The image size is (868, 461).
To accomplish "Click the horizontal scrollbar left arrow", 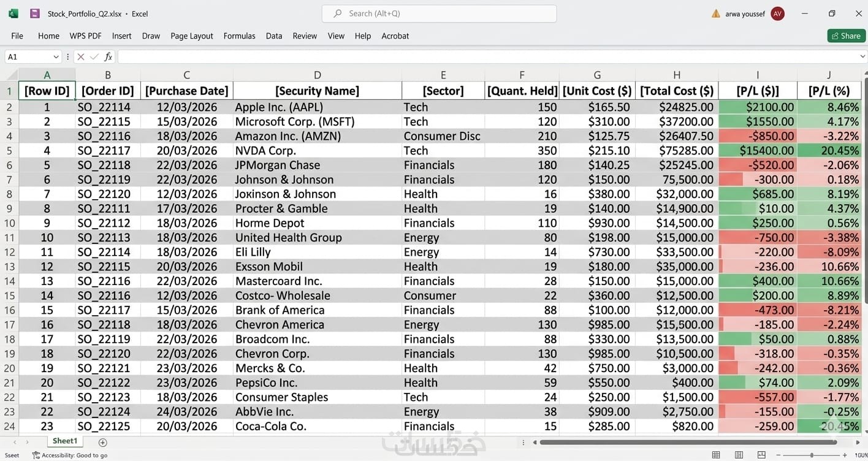I will pyautogui.click(x=535, y=442).
